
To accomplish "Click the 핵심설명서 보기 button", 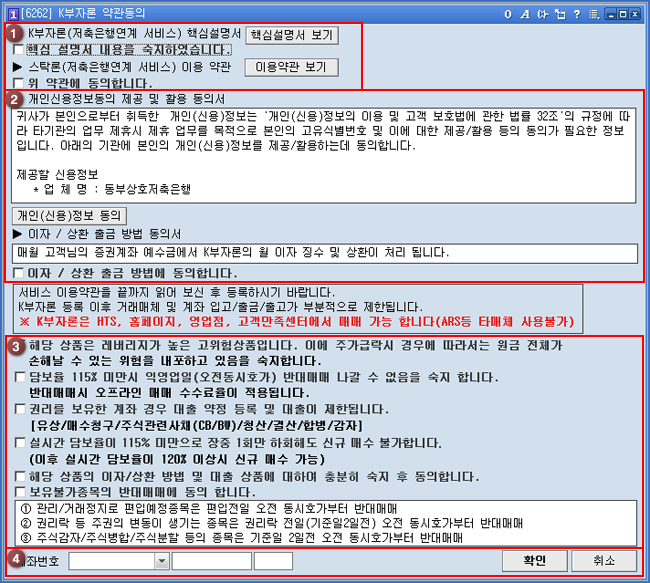I will [x=292, y=34].
